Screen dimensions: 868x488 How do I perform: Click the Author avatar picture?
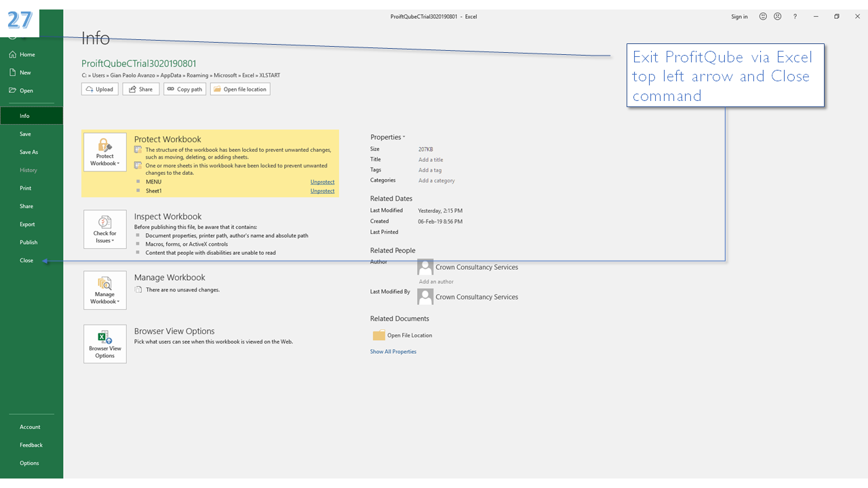(x=425, y=267)
